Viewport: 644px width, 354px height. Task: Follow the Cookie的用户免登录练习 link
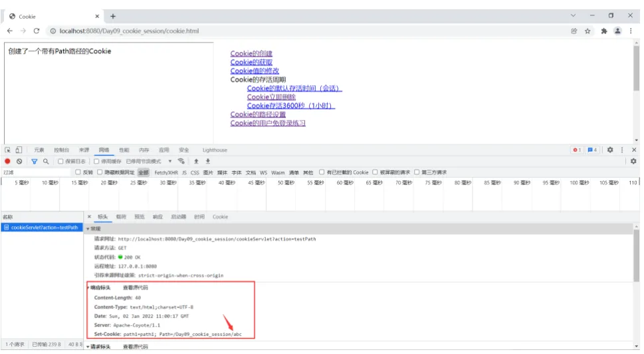[x=268, y=123]
